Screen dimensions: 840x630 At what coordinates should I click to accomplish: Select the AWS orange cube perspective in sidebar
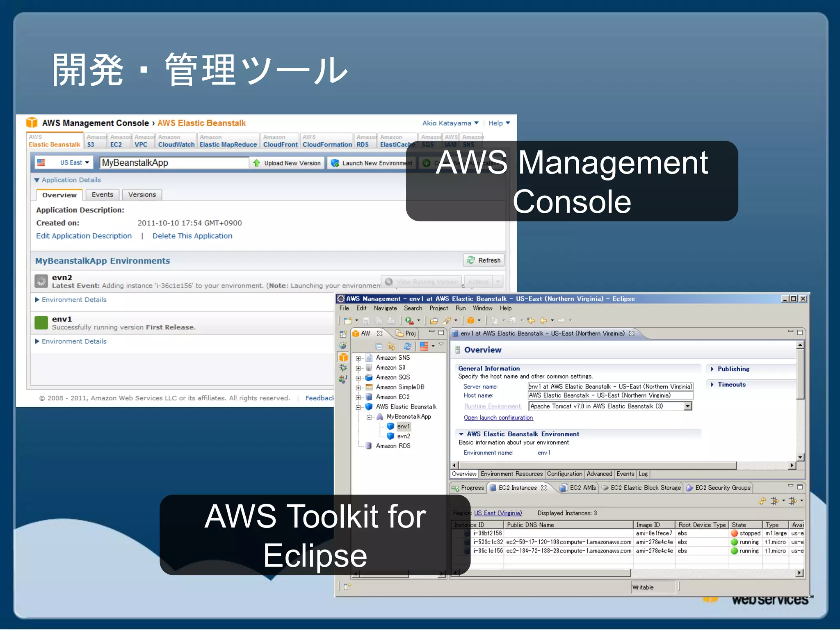coord(343,356)
